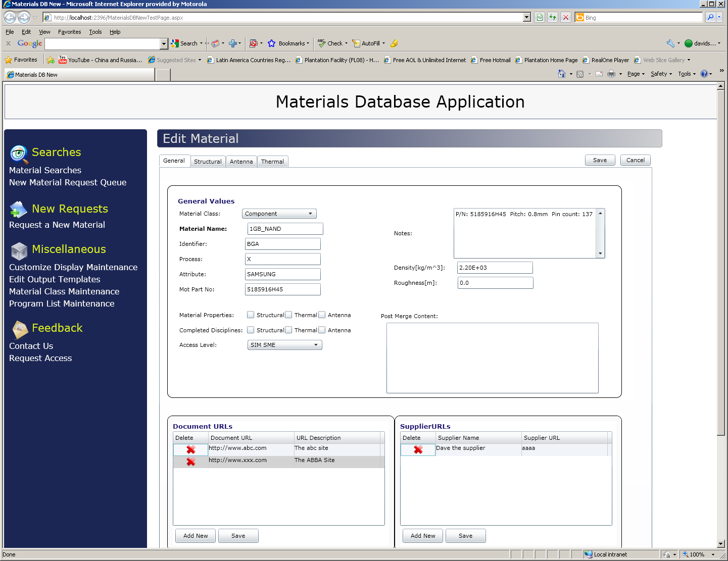Delete the http://www.xxx.com document row

coord(190,462)
